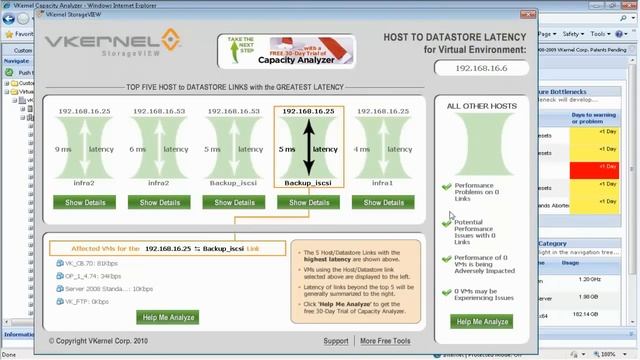The image size is (640, 360).
Task: Click Help Me Analyze under All Other Hosts
Action: [x=482, y=322]
